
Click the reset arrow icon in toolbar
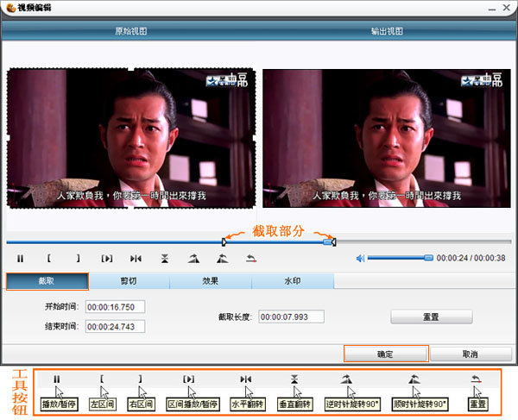pyautogui.click(x=251, y=259)
